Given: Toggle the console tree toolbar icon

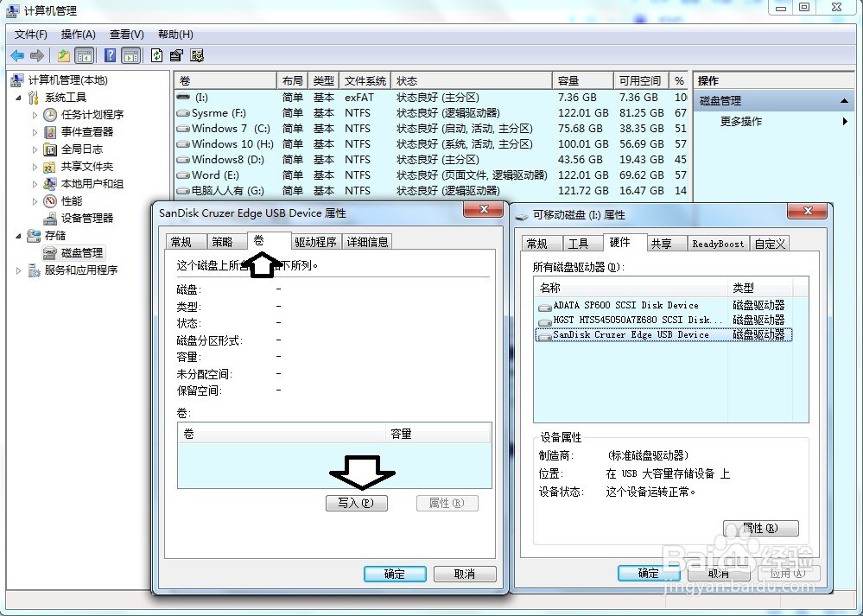Looking at the screenshot, I should [x=84, y=55].
